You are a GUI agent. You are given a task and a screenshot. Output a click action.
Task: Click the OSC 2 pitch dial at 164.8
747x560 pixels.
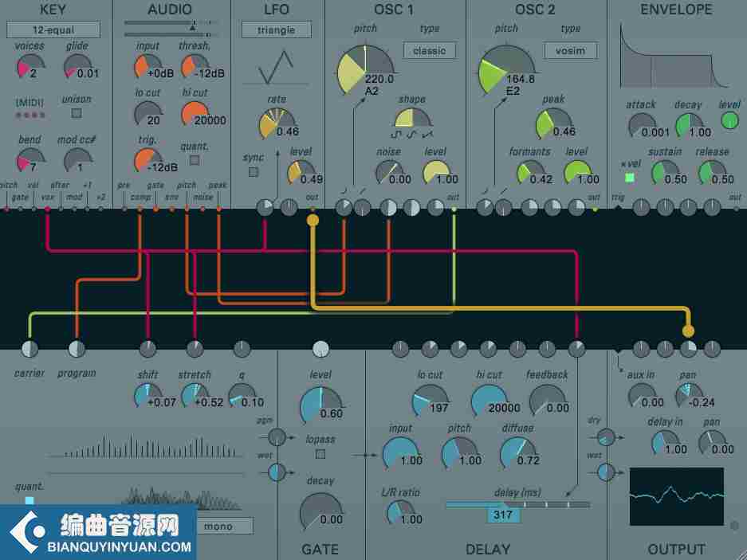506,69
